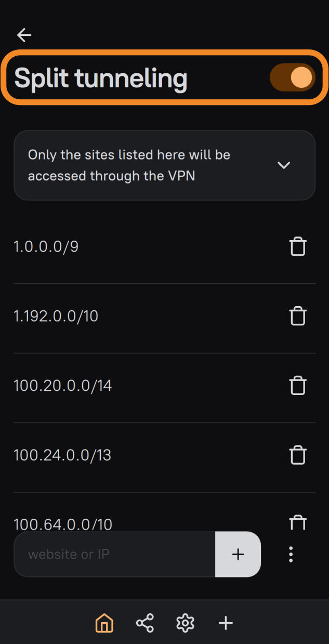Viewport: 329px width, 644px height.
Task: Disable the Split tunneling switch
Action: [292, 78]
